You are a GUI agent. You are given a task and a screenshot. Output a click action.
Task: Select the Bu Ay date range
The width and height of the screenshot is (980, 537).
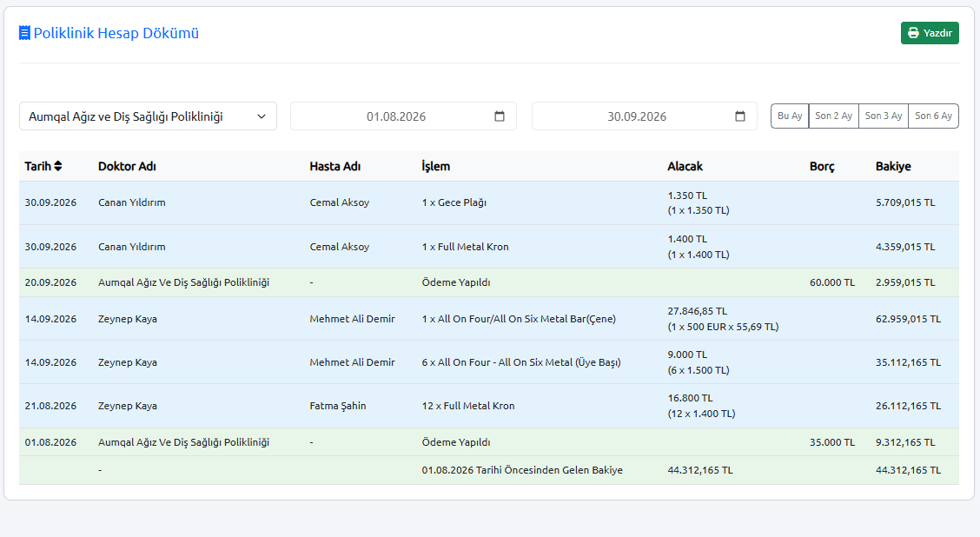coord(790,116)
